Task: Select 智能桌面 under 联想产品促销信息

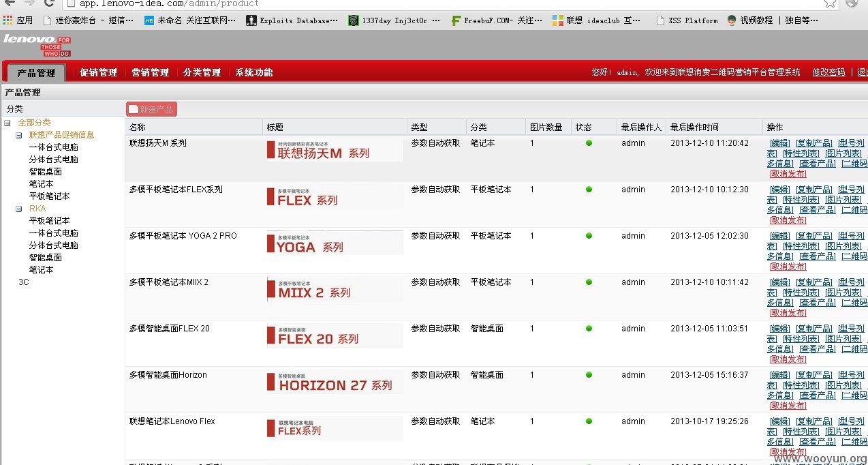Action: (x=46, y=172)
